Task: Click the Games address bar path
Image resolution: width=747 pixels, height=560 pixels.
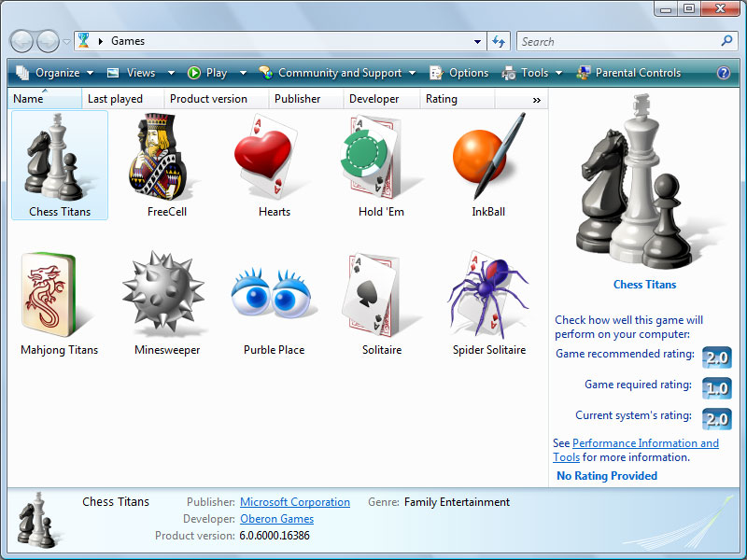Action: point(128,41)
